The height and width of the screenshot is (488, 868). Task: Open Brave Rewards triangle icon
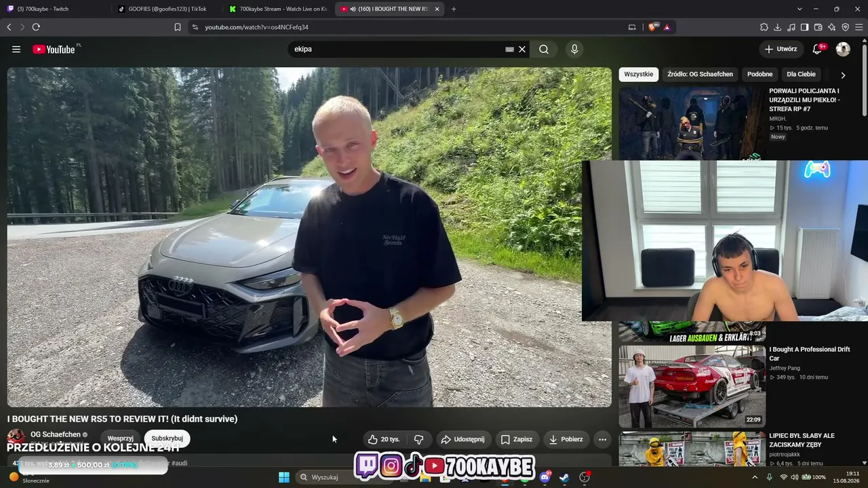[x=667, y=27]
